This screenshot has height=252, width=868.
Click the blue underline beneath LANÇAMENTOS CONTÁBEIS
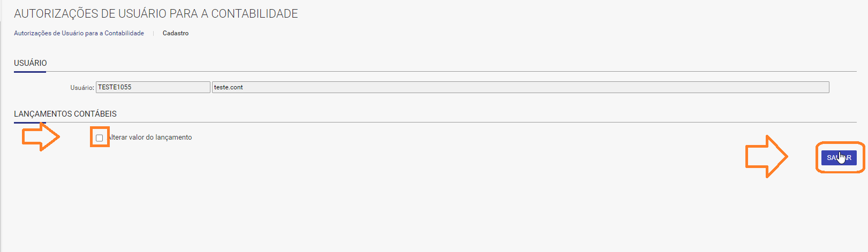point(30,123)
